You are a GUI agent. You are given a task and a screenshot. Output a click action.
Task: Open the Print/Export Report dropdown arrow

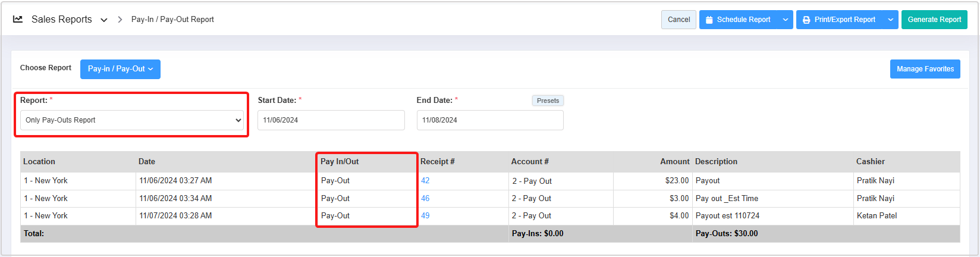point(890,20)
